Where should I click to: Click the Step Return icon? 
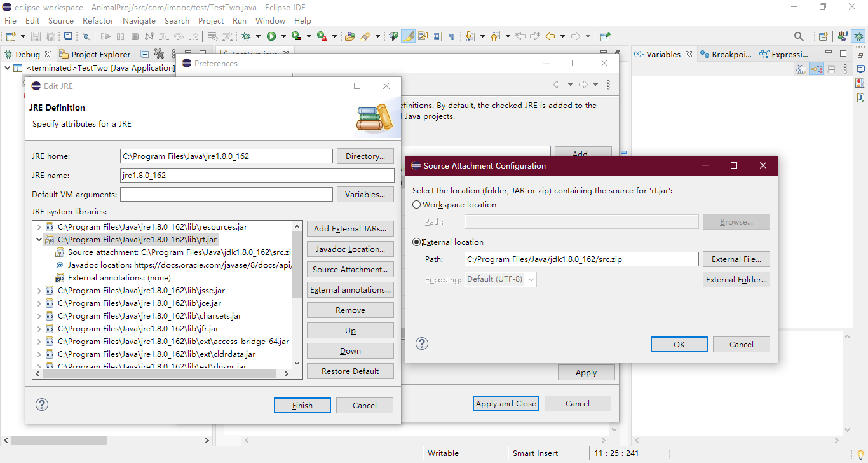[194, 36]
